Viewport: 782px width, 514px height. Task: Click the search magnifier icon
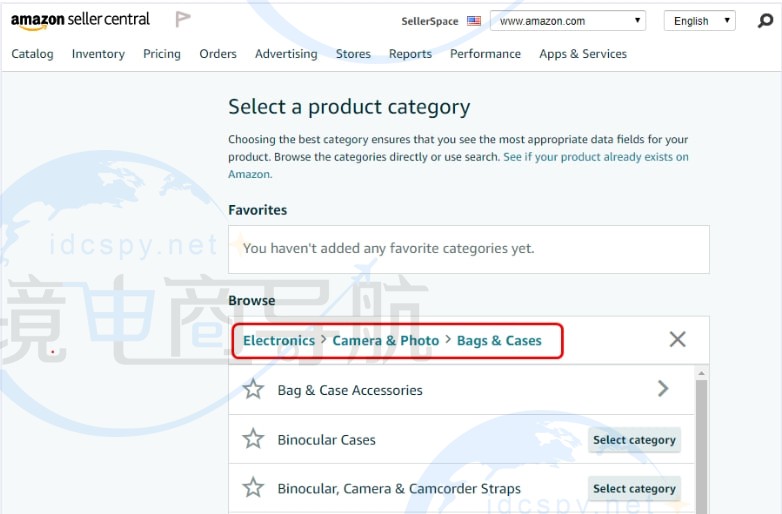click(x=765, y=20)
